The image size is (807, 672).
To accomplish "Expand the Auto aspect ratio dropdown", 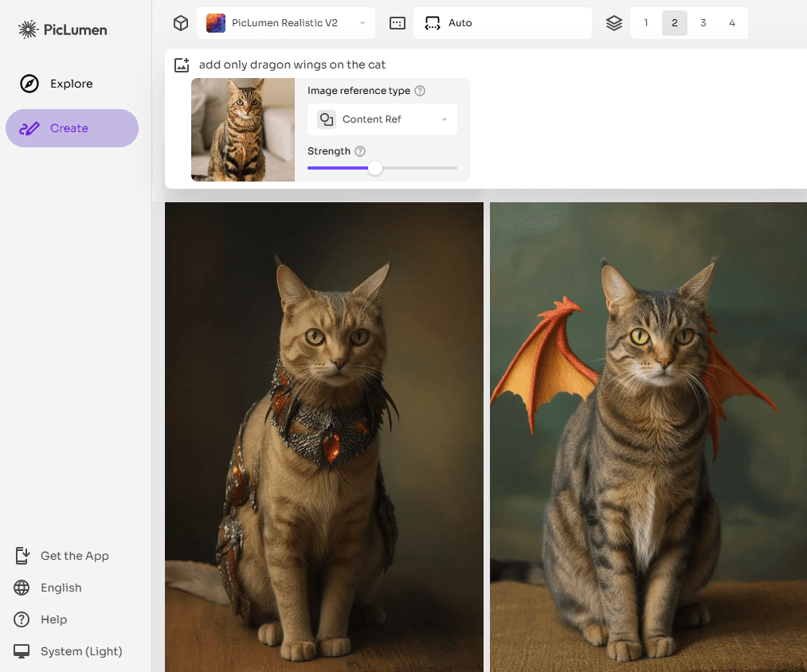I will (x=502, y=23).
